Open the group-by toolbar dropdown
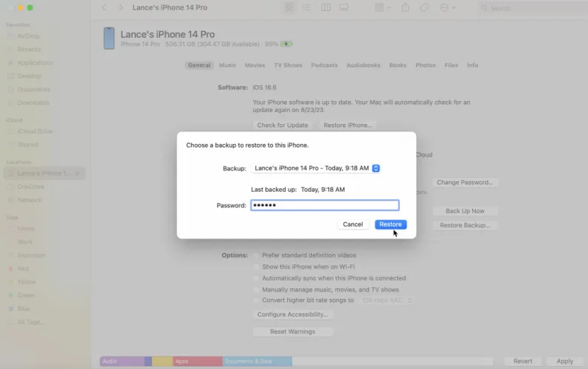Screen dimensions: 588x369 pyautogui.click(x=382, y=7)
